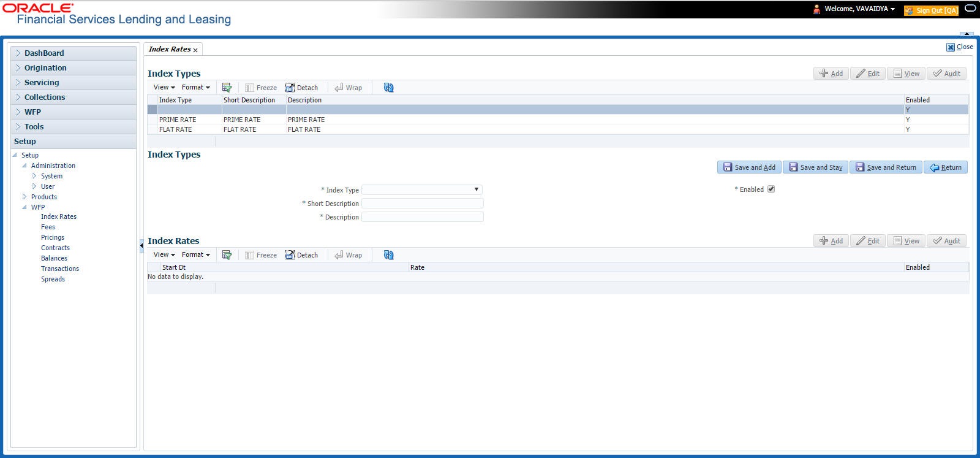This screenshot has height=458, width=980.
Task: Select the Index Rates tab
Action: tap(170, 49)
